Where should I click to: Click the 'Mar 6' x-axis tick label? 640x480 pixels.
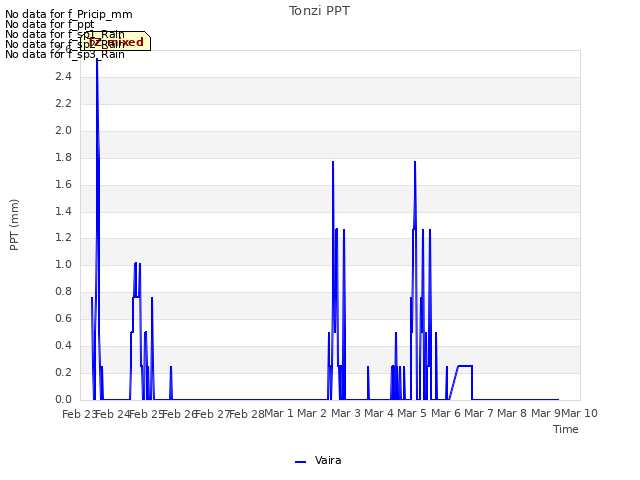446,413
